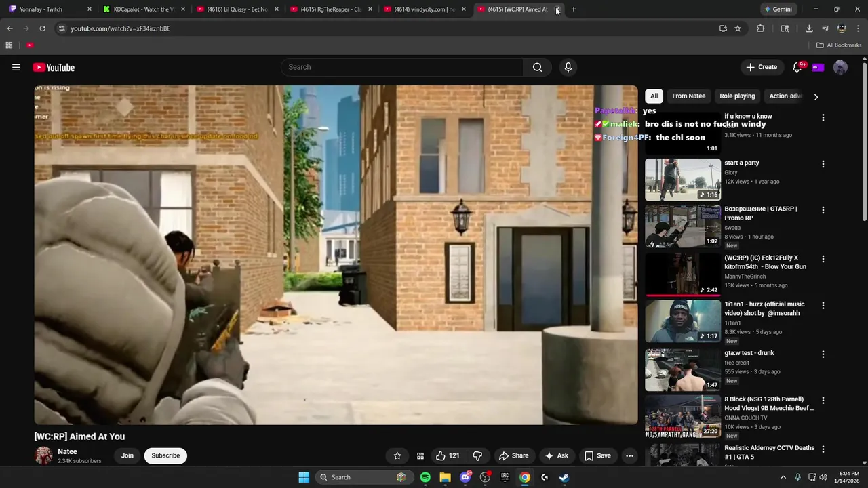Image resolution: width=868 pixels, height=488 pixels.
Task: Dislike the video with thumbs down
Action: 477,455
